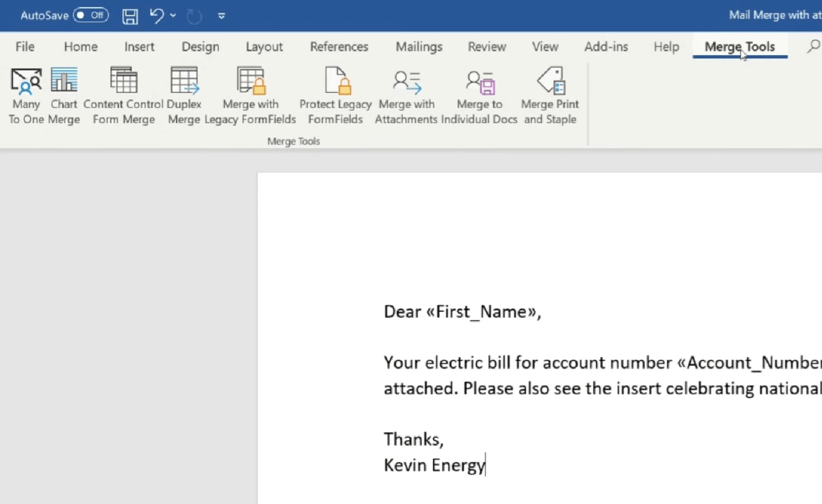Expand the undo history dropdown arrow
This screenshot has height=504, width=822.
tap(173, 16)
